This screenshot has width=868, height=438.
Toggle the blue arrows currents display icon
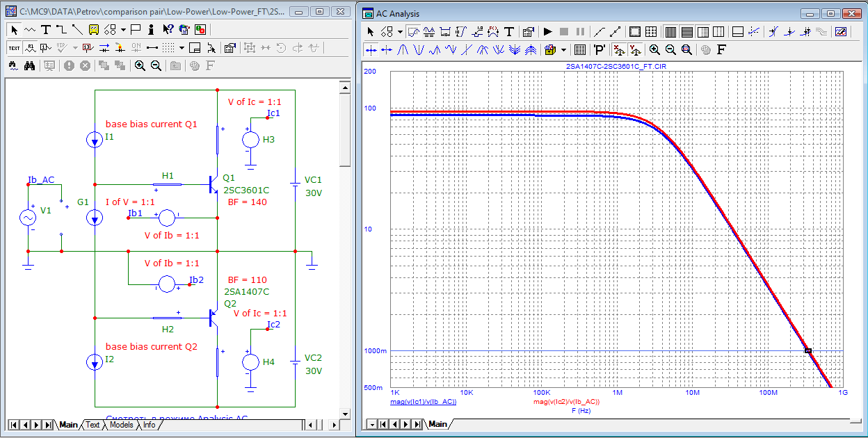104,48
